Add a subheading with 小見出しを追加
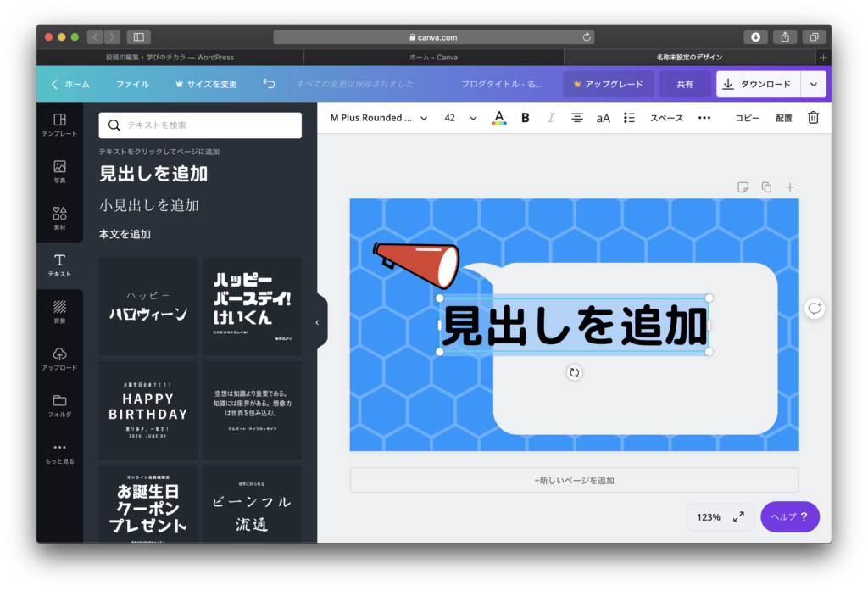Screen dimensions: 868x591 (149, 205)
